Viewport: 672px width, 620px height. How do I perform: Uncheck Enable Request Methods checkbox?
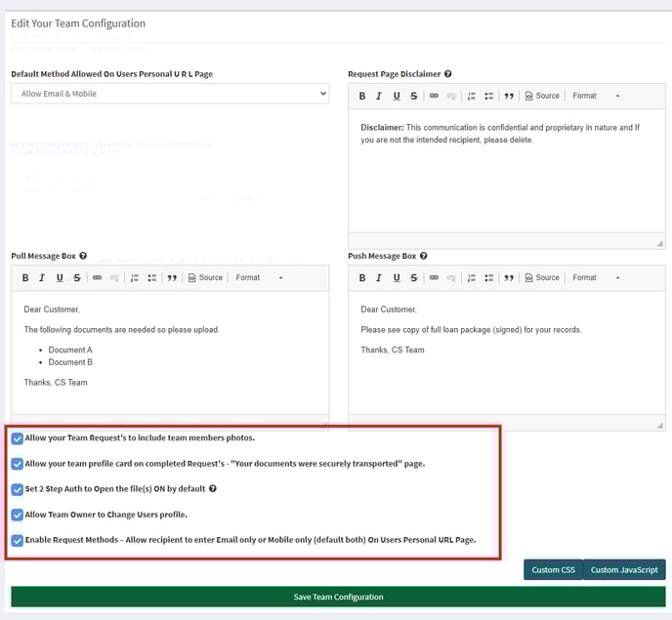coord(18,540)
